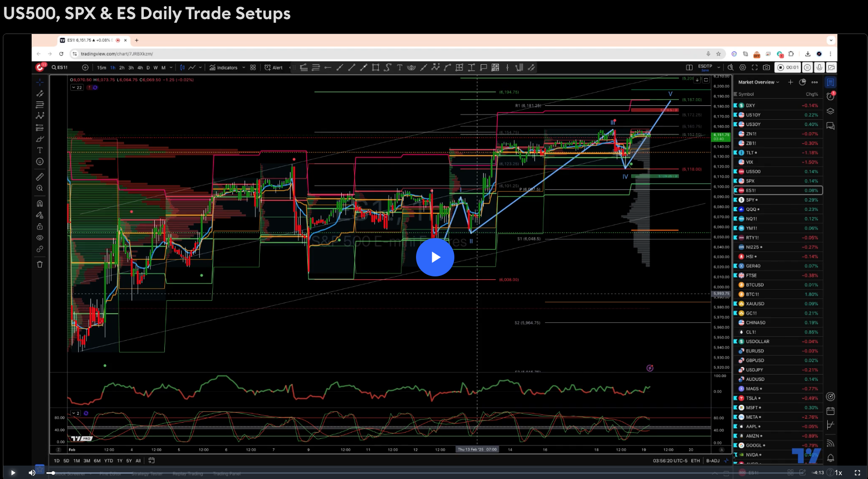The width and height of the screenshot is (868, 479).
Task: Click the play button in video control bar
Action: (13, 473)
